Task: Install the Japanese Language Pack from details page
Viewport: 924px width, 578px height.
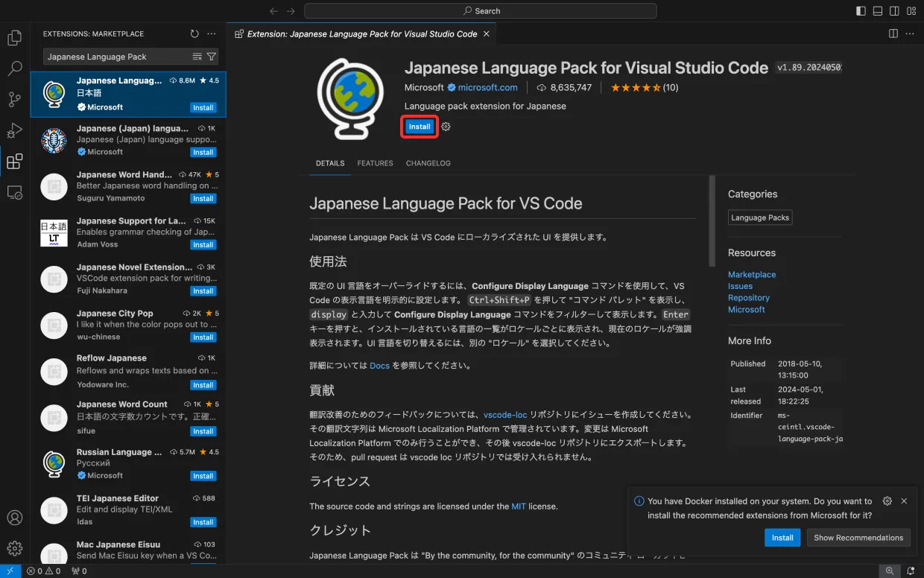Action: coord(420,127)
